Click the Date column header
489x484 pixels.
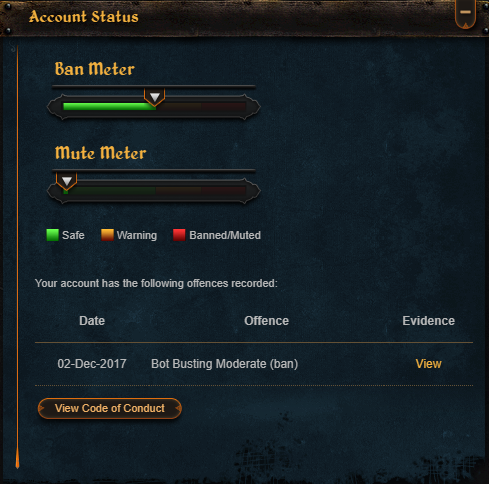pos(92,321)
